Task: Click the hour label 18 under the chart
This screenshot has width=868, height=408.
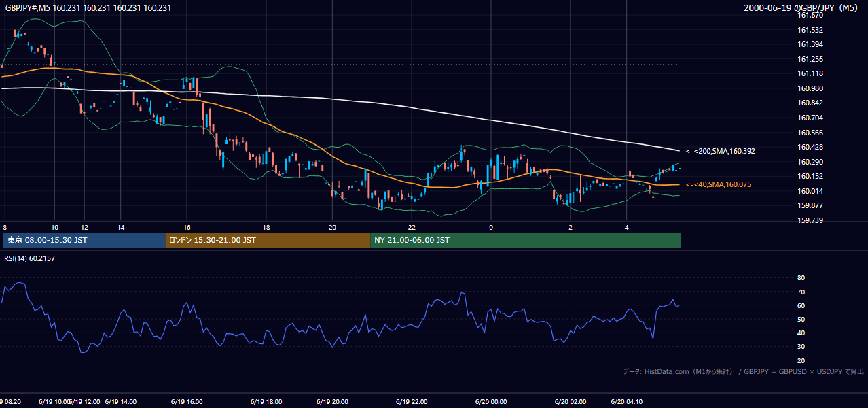Action: (266, 227)
